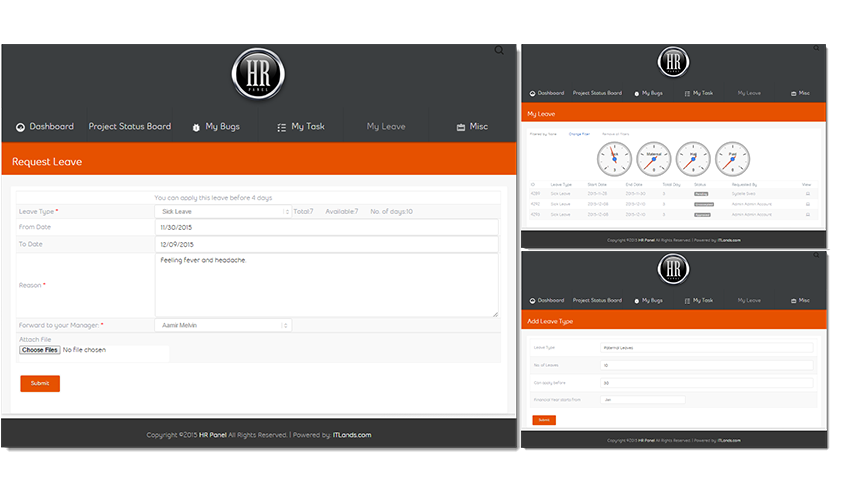861x485 pixels.
Task: Click the search magnifier on Request Leave page
Action: (499, 51)
